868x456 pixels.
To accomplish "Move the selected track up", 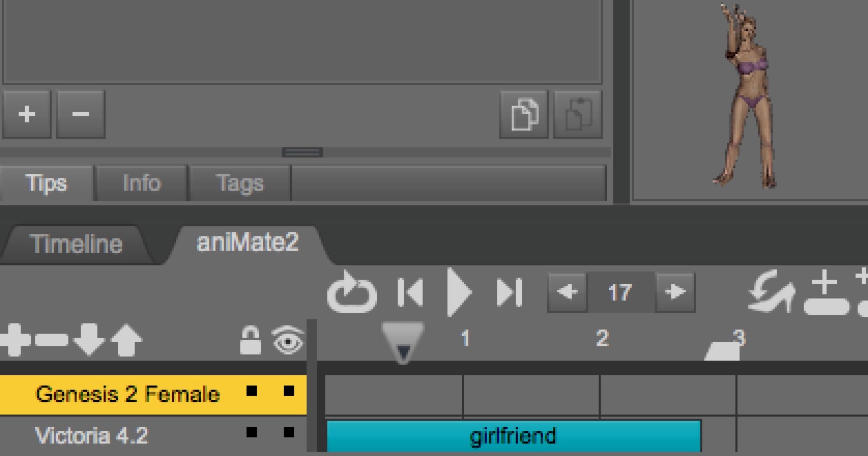I will [126, 340].
